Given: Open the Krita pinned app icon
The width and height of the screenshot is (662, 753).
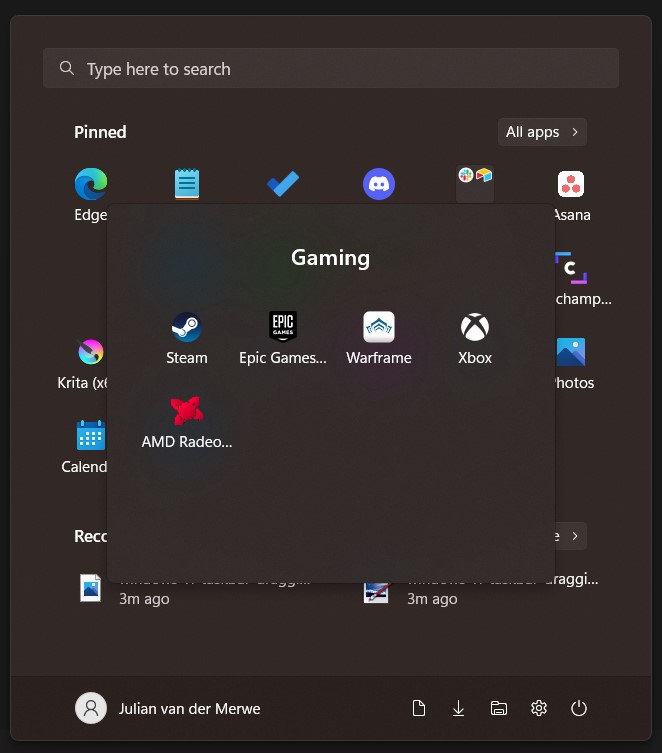Looking at the screenshot, I should click(x=90, y=353).
